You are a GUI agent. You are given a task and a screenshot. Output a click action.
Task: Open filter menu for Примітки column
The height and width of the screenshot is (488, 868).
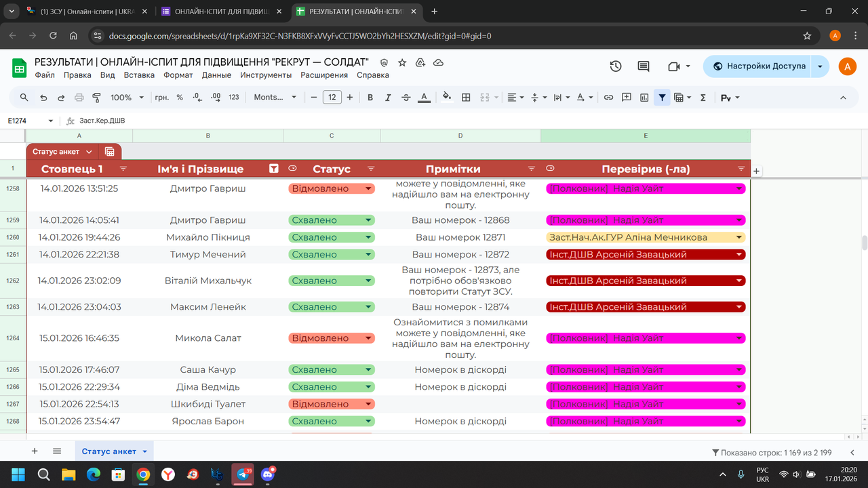(x=532, y=169)
